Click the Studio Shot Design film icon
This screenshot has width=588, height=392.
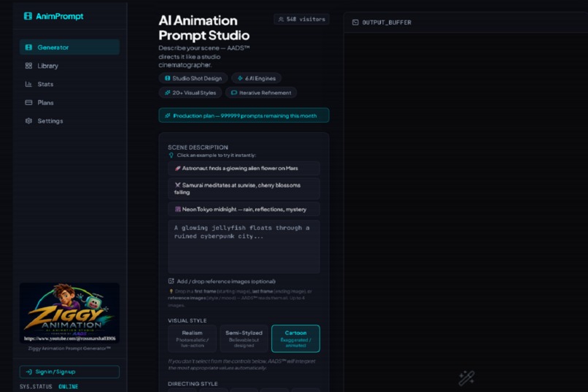click(x=167, y=78)
